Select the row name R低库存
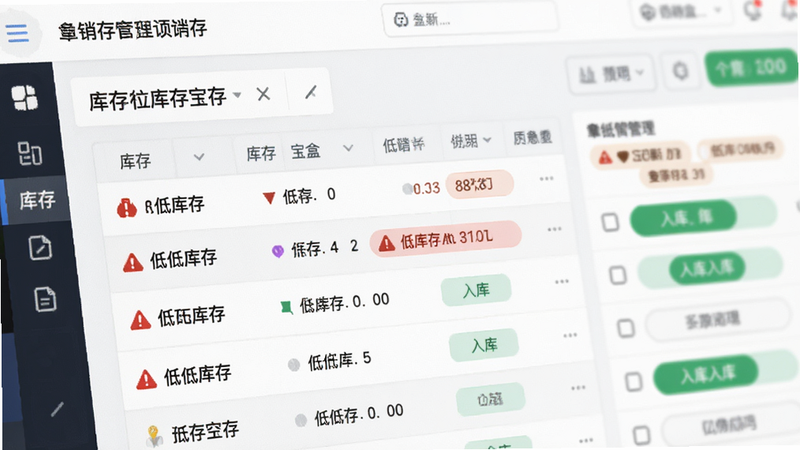The height and width of the screenshot is (450, 800). [x=174, y=205]
